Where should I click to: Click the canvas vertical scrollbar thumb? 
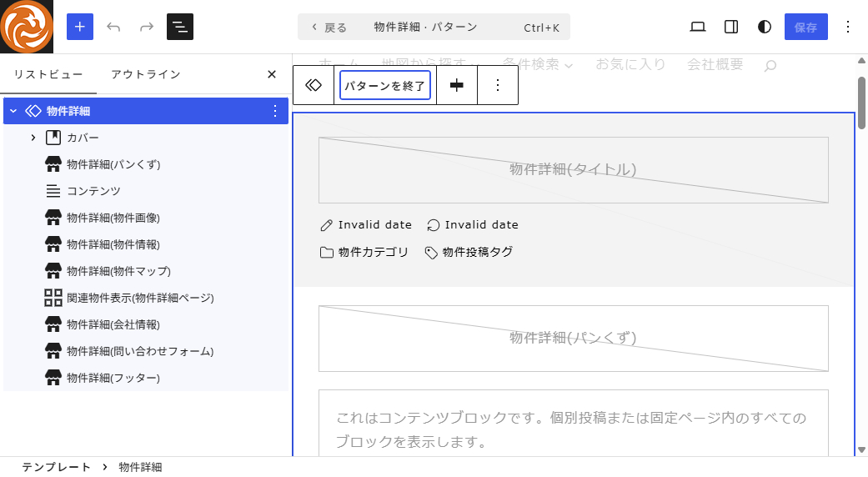(x=861, y=103)
